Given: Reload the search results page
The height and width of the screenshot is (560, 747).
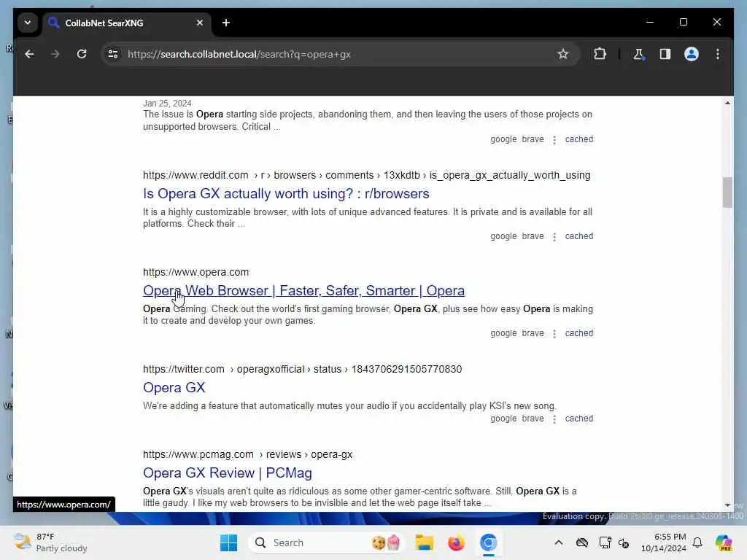Looking at the screenshot, I should (82, 54).
